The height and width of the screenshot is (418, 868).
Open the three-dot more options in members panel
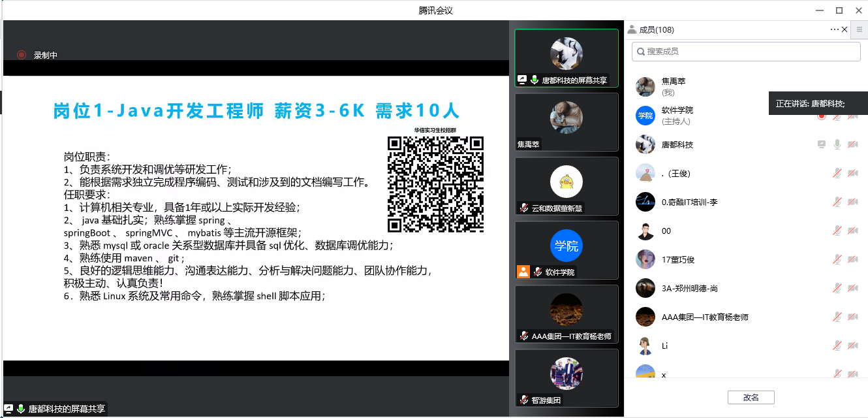tap(834, 29)
